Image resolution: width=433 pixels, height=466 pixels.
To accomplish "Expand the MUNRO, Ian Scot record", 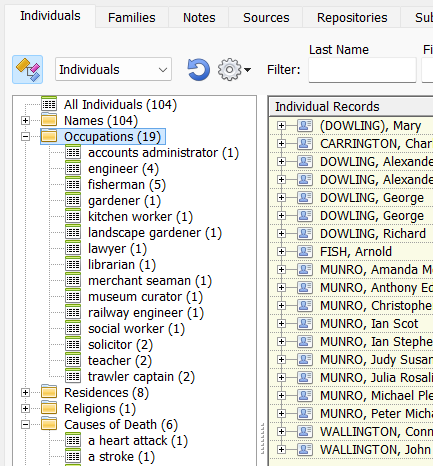I will [x=281, y=323].
